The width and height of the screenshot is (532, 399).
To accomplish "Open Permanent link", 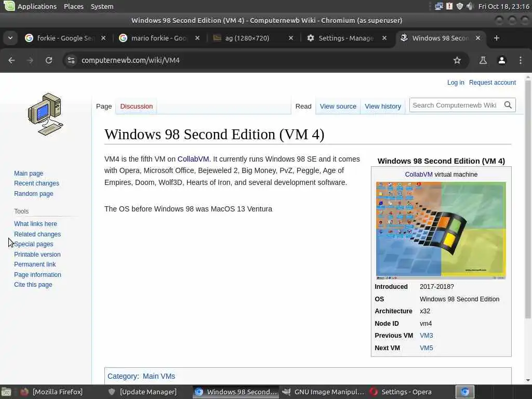I will [x=35, y=264].
